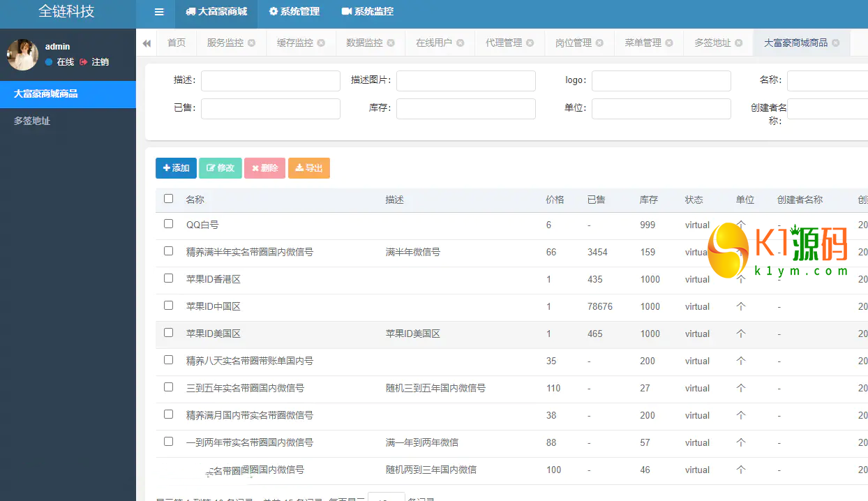Tick the checkbox for 苹果ID美国区

[168, 333]
